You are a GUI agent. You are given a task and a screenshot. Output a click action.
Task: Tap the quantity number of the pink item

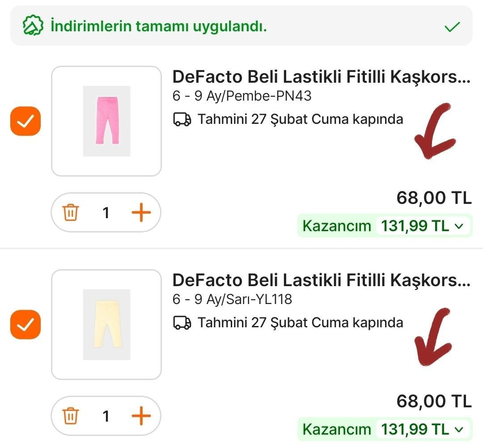(106, 213)
